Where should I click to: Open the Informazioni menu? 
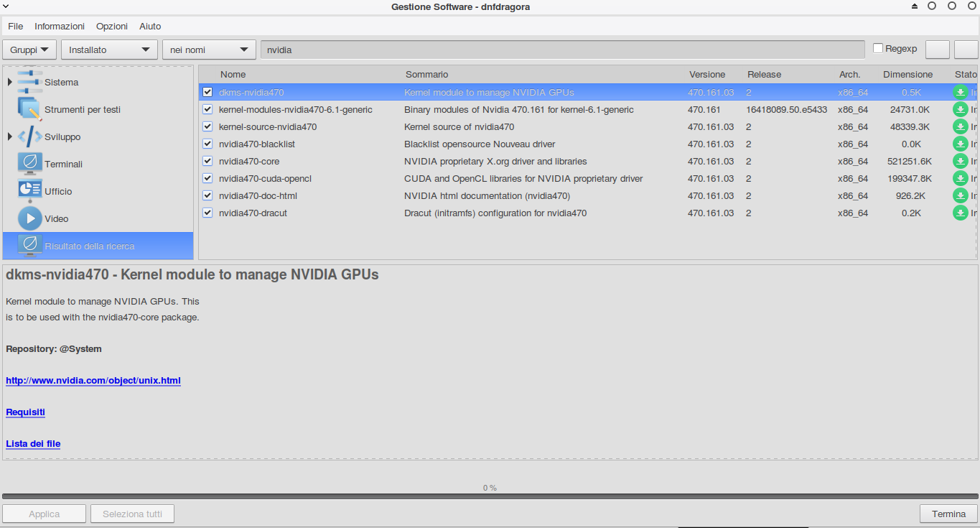coord(60,26)
